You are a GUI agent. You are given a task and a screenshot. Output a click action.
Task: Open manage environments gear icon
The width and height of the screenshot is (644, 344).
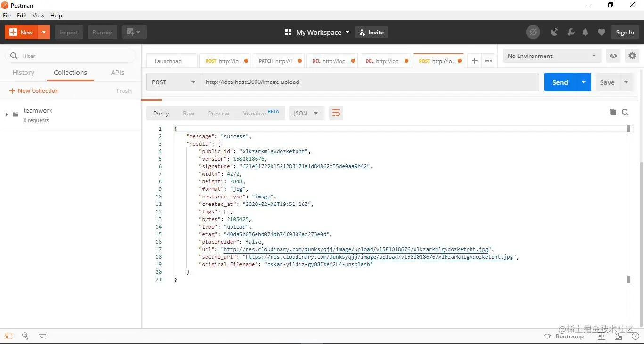point(632,56)
